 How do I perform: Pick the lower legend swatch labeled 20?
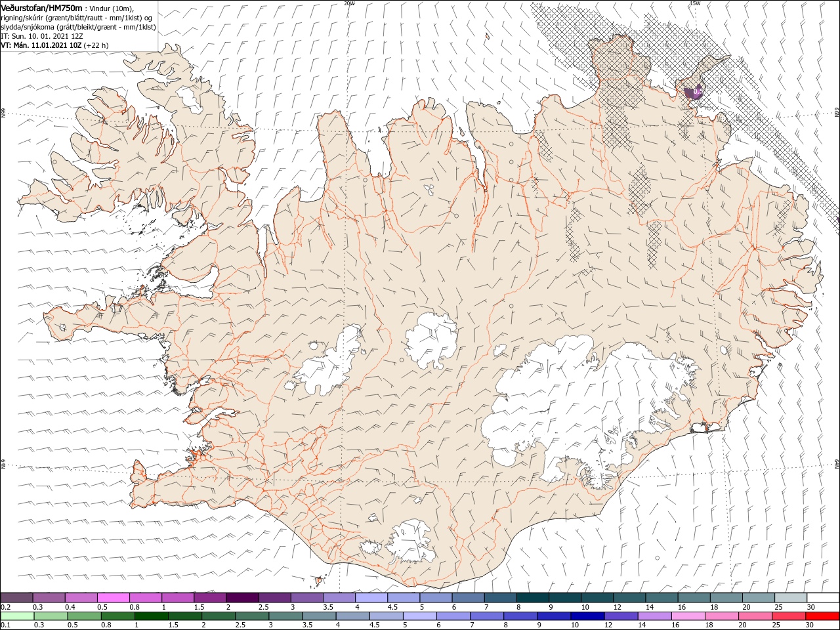click(756, 616)
